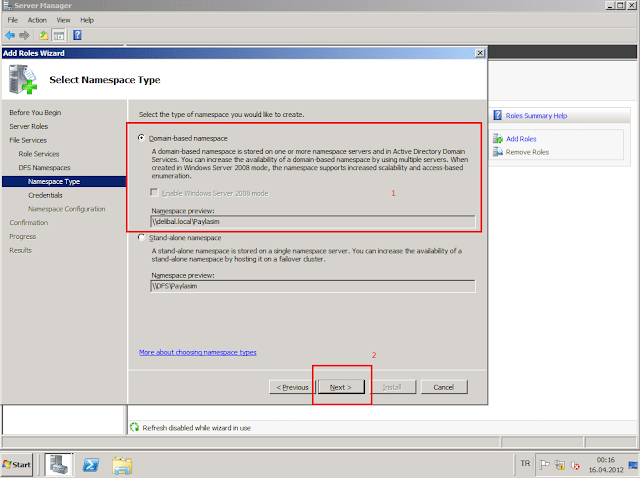Select the Stand-alone namespace option
Viewport: 640px width, 478px height.
click(143, 238)
